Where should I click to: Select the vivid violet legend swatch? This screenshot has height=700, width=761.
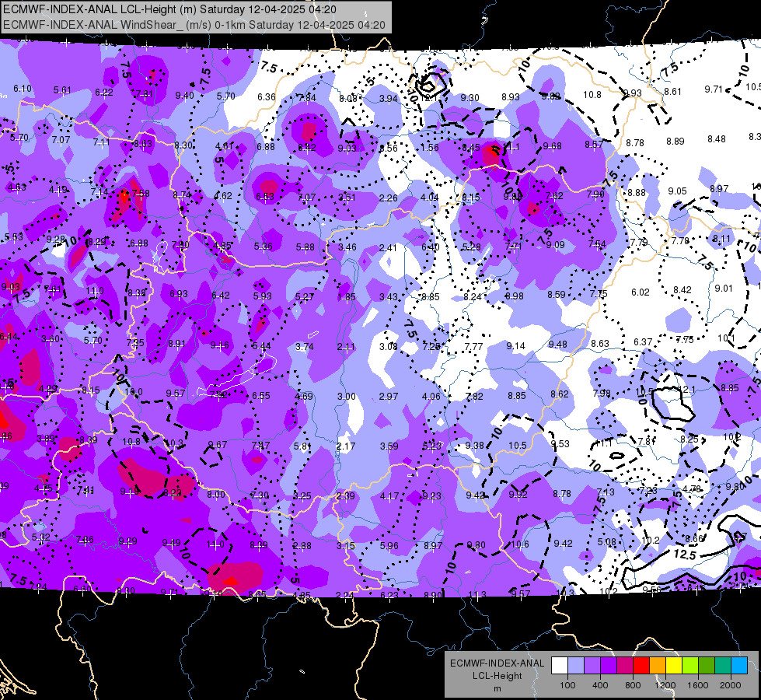tap(608, 665)
